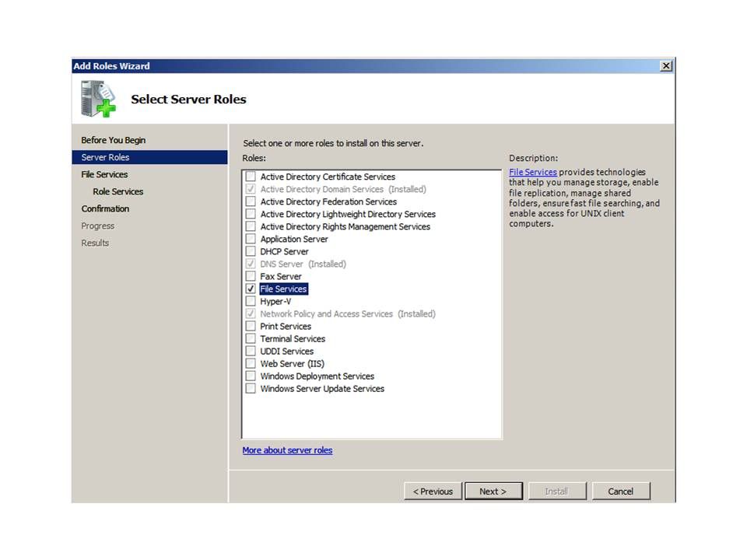Jump to the Confirmation step

pos(105,208)
